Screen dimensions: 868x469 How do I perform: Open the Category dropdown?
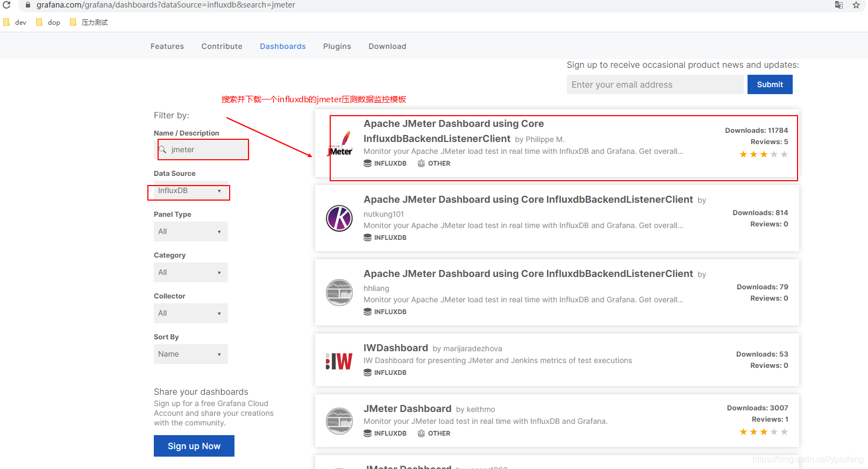(190, 273)
